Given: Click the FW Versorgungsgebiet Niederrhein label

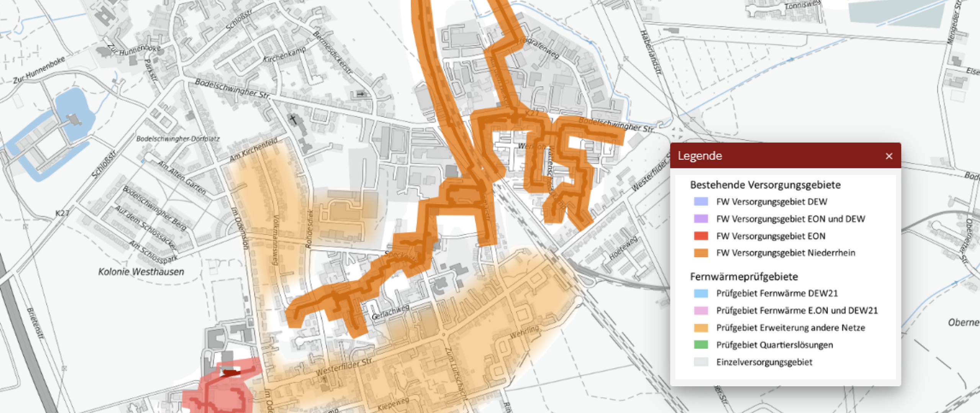Looking at the screenshot, I should click(x=786, y=253).
